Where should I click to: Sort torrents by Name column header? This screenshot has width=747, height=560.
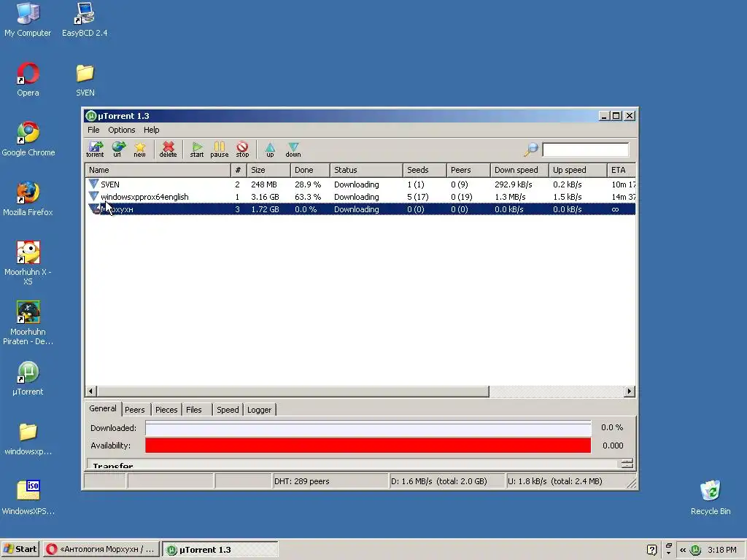[x=158, y=170]
